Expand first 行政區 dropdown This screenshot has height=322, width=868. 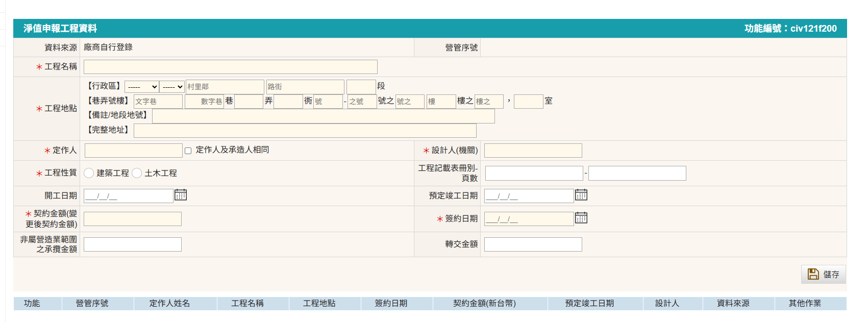141,87
